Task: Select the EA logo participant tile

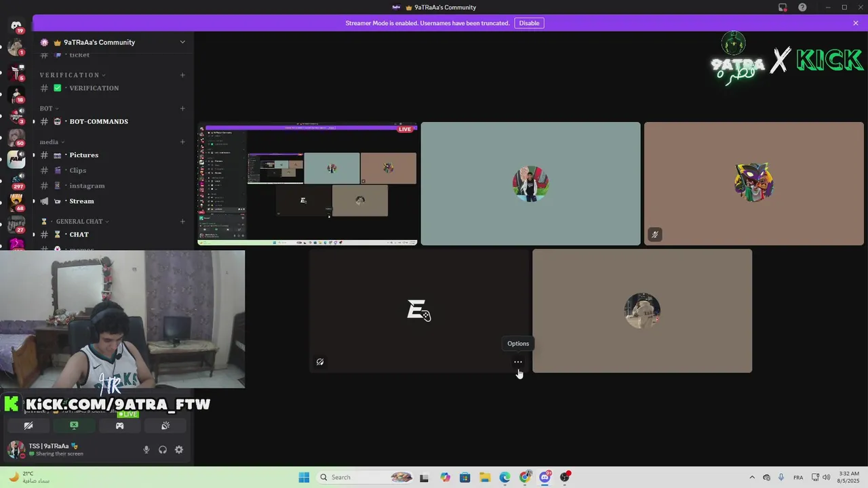Action: [x=419, y=310]
